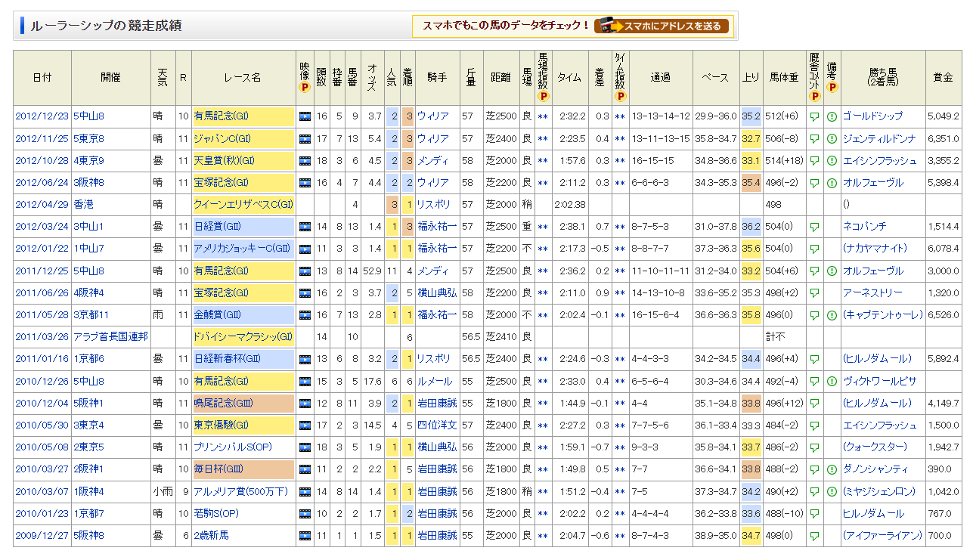Open winner horse ゴールドシップ link

(x=872, y=116)
